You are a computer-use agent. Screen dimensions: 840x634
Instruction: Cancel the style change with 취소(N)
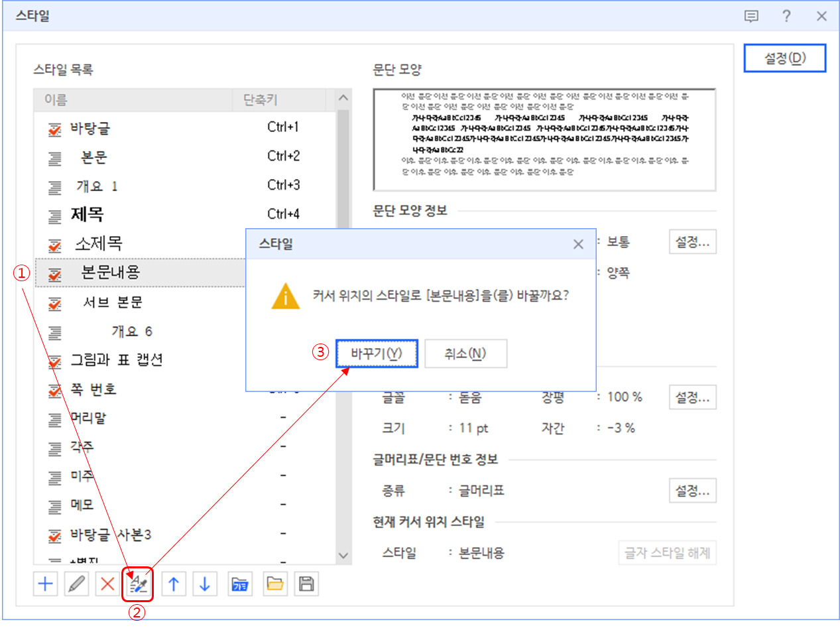pyautogui.click(x=466, y=353)
